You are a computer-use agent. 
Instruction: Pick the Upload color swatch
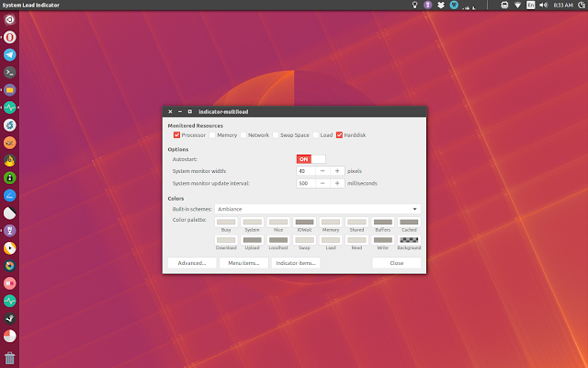coord(253,240)
